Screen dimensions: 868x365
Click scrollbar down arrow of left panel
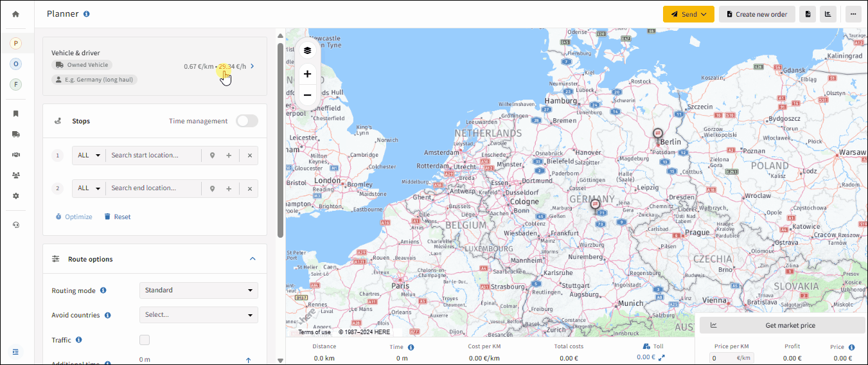click(280, 361)
